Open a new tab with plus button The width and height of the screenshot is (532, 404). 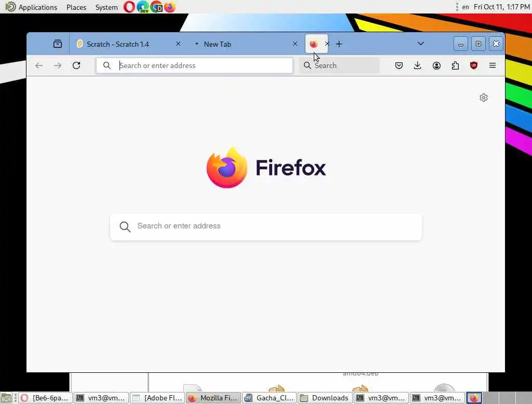(339, 44)
